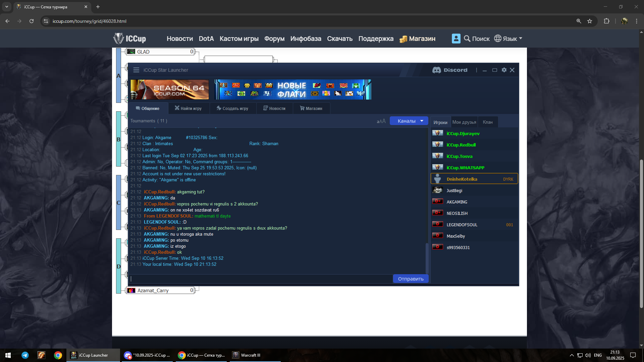Select player NEOSILISH
Screen dimensions: 644x362
pos(474,213)
